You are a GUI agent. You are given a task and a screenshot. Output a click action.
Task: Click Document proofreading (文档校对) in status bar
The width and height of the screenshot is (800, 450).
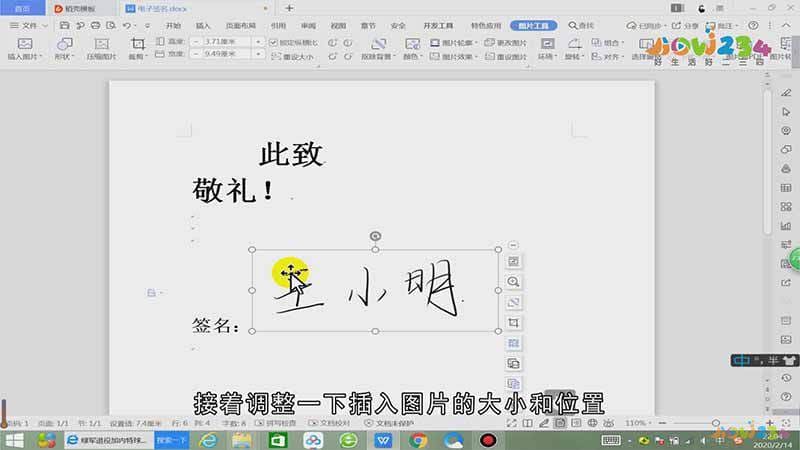pyautogui.click(x=329, y=423)
